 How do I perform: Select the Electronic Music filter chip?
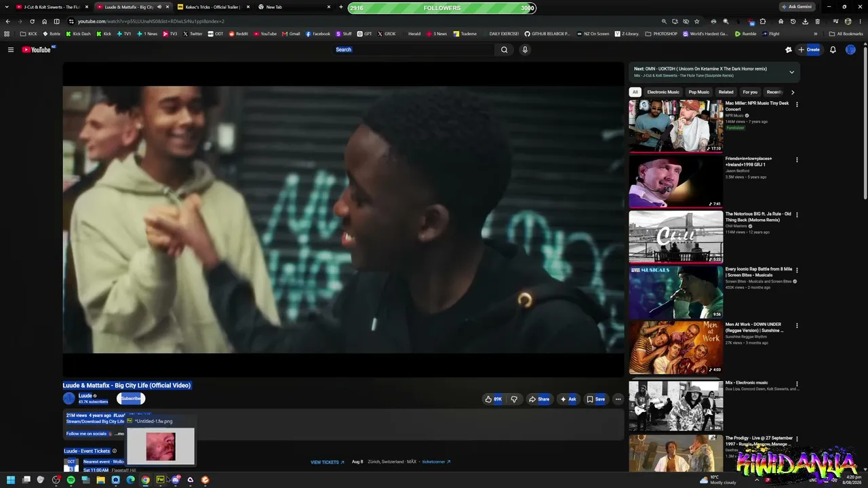(663, 92)
